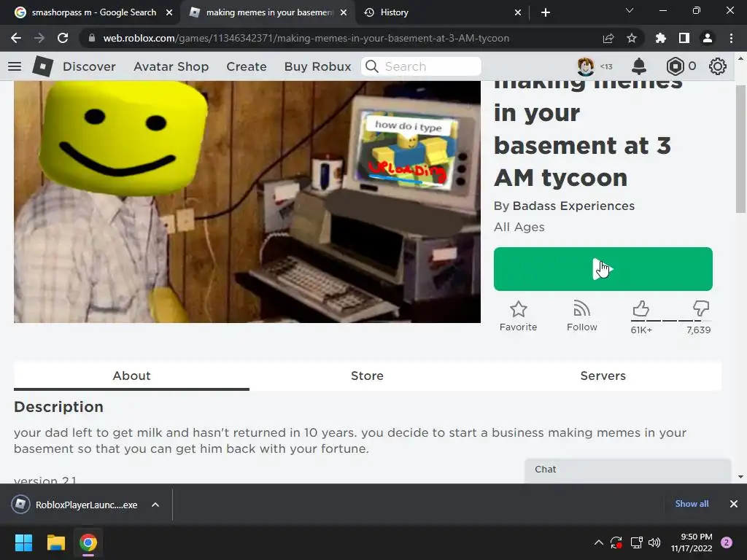The height and width of the screenshot is (560, 747).
Task: Open the Chrome three-dot menu
Action: (x=731, y=38)
